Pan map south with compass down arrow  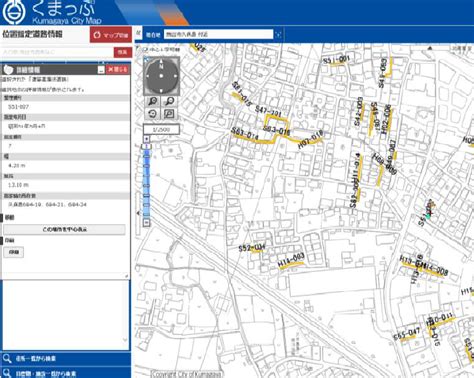pyautogui.click(x=161, y=90)
